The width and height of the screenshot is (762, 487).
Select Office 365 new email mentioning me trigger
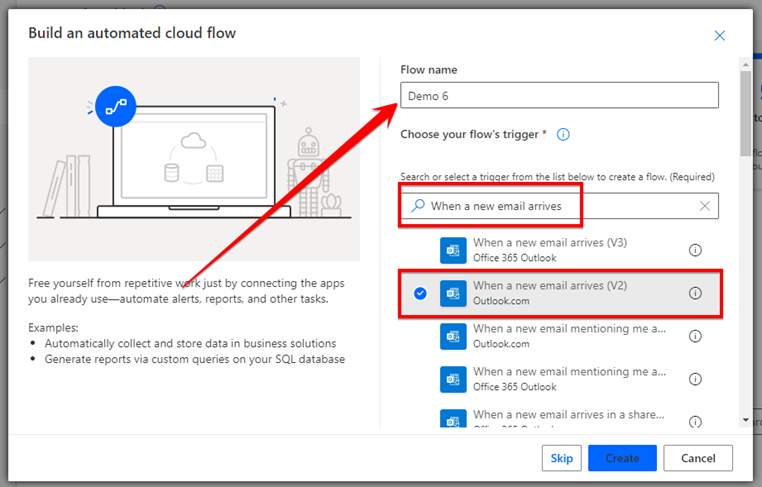coord(559,379)
